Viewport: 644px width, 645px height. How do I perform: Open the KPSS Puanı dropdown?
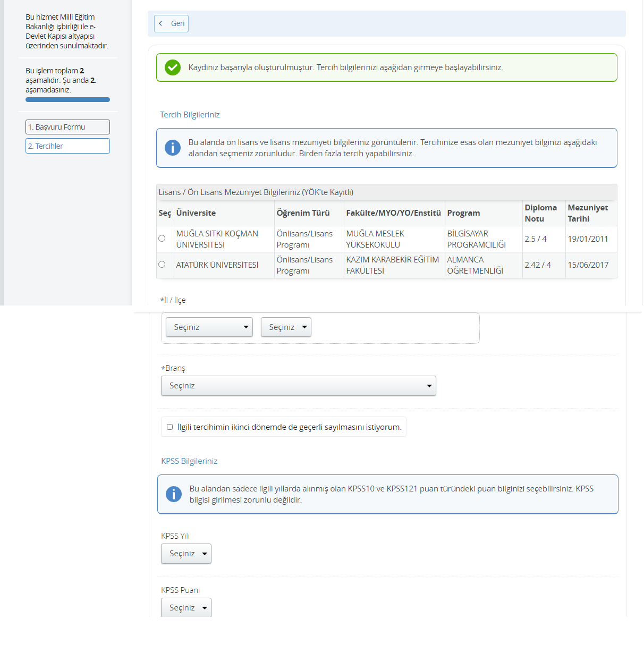point(186,607)
